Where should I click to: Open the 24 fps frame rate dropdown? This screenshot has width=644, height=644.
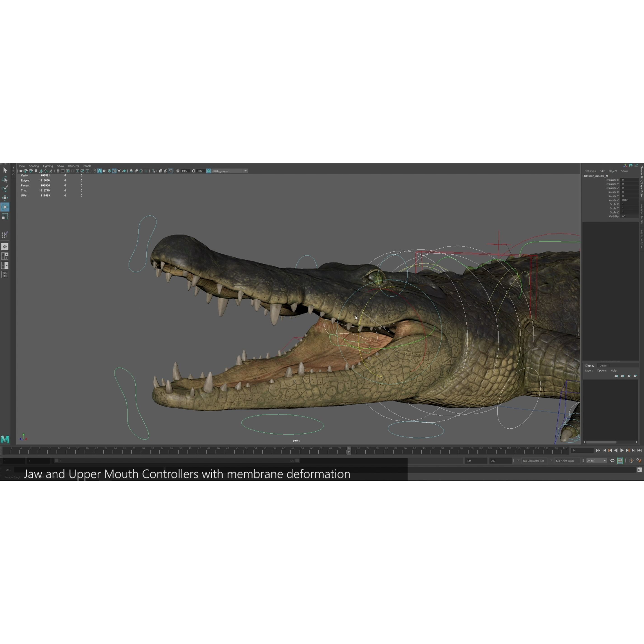[x=596, y=461]
